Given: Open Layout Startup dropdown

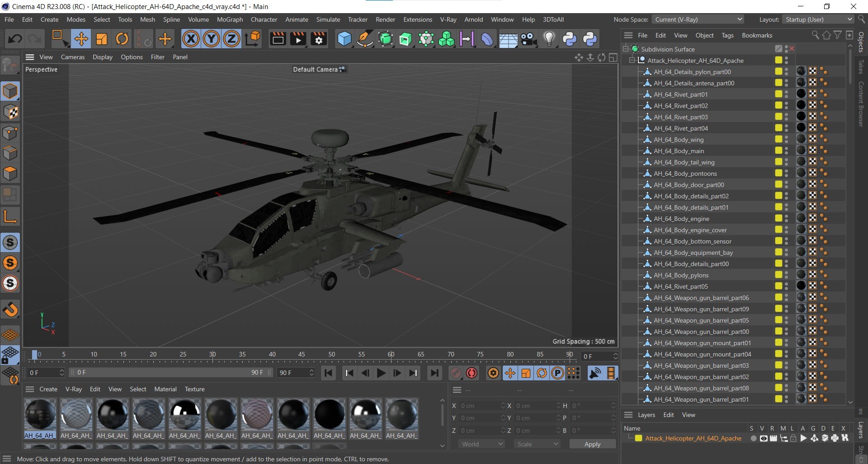Looking at the screenshot, I should tap(818, 19).
